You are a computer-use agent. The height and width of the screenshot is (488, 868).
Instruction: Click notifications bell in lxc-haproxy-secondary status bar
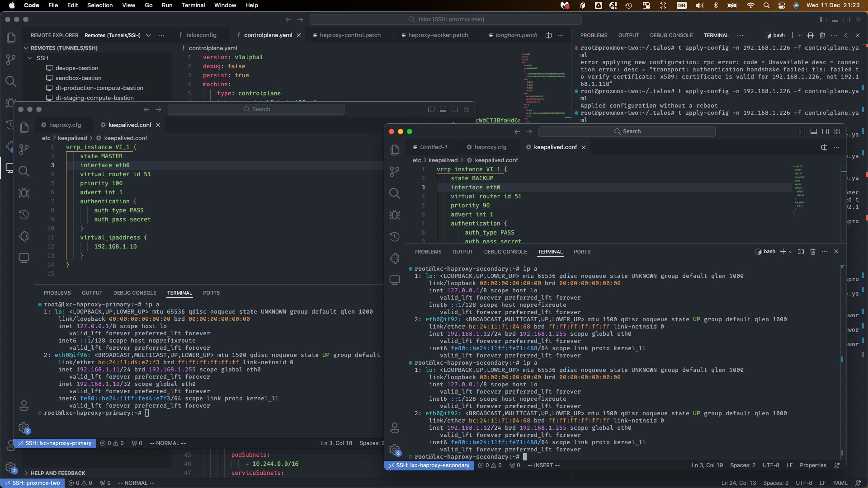(837, 465)
